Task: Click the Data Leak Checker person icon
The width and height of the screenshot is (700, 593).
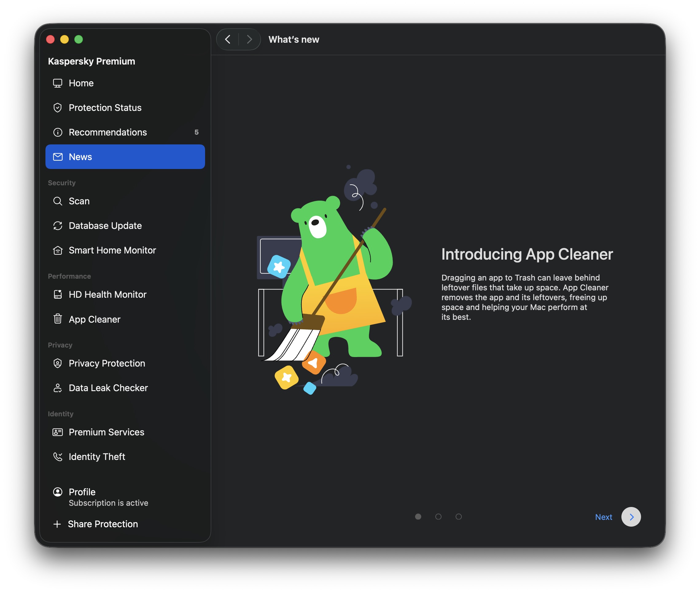Action: [58, 388]
